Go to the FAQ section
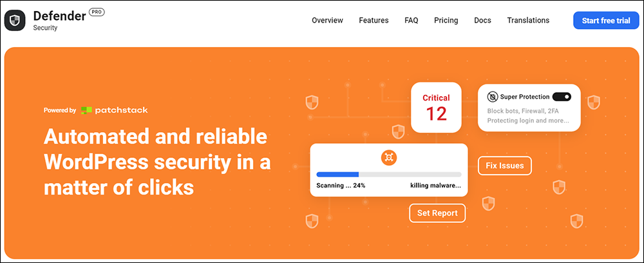This screenshot has height=263, width=644. (x=411, y=20)
